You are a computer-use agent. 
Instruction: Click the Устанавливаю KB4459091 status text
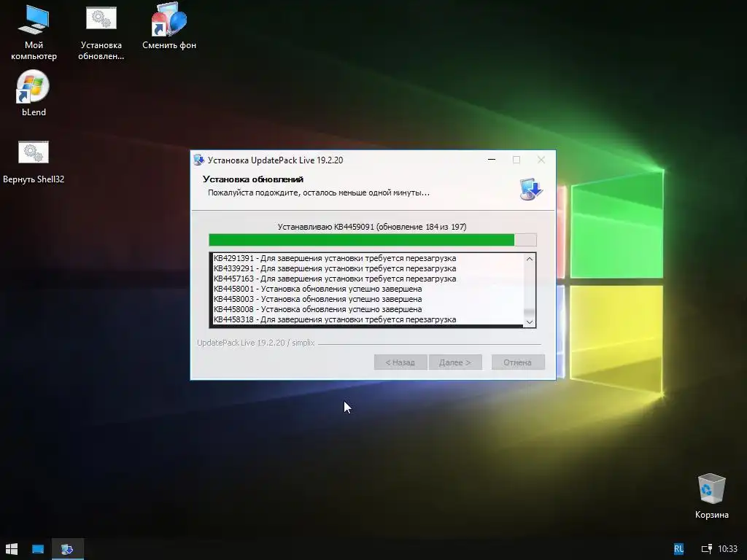coord(372,227)
